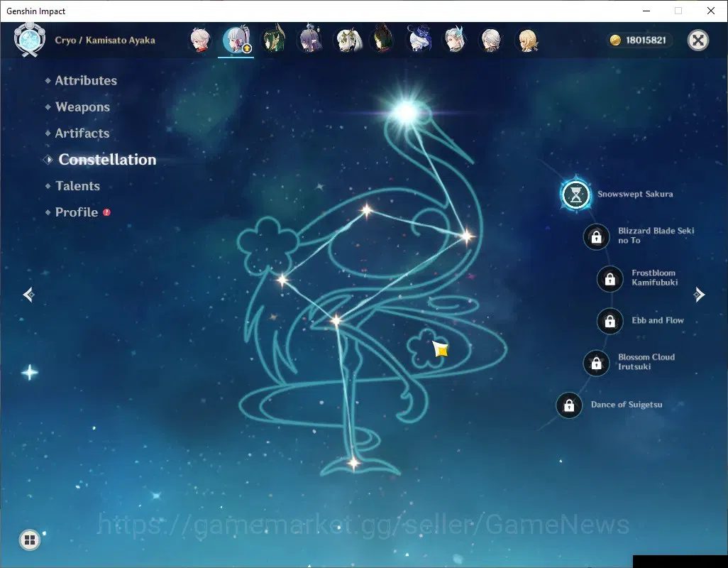Click the locked Dance of Suigetsu node

pyautogui.click(x=569, y=405)
